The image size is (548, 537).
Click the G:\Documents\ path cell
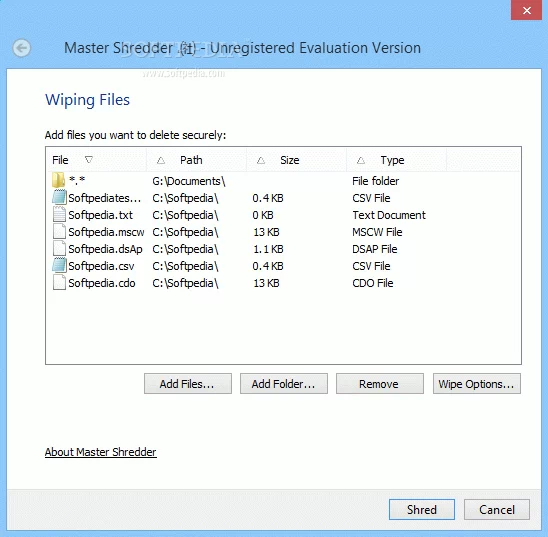189,181
